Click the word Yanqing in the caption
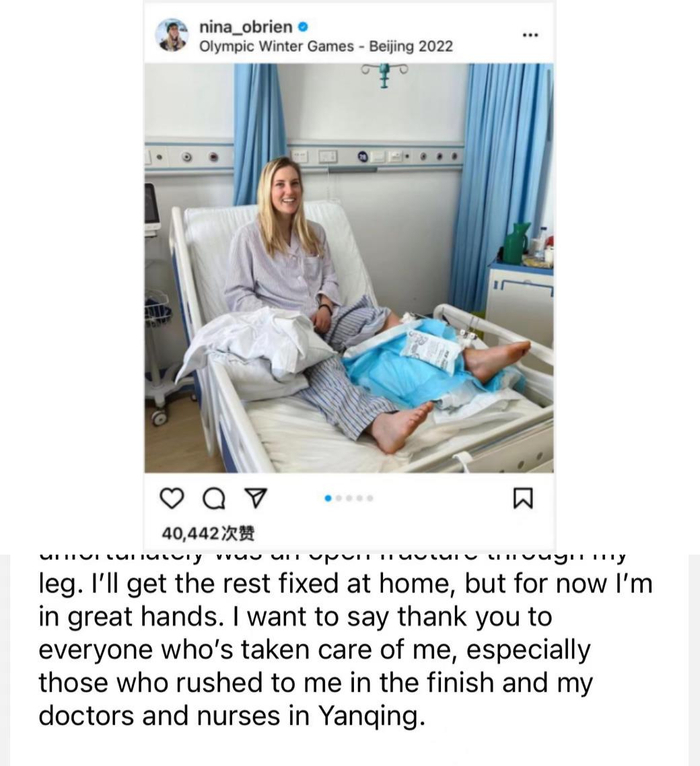700x766 pixels. [x=370, y=716]
